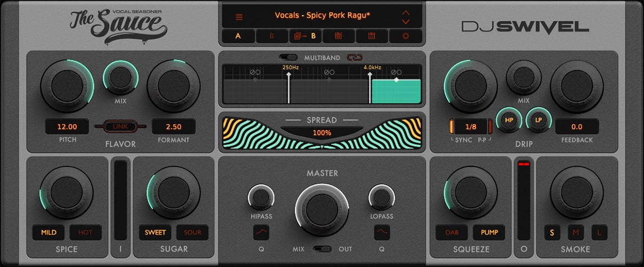Click the second floppy save-as icon
This screenshot has height=267, width=644.
(372, 36)
